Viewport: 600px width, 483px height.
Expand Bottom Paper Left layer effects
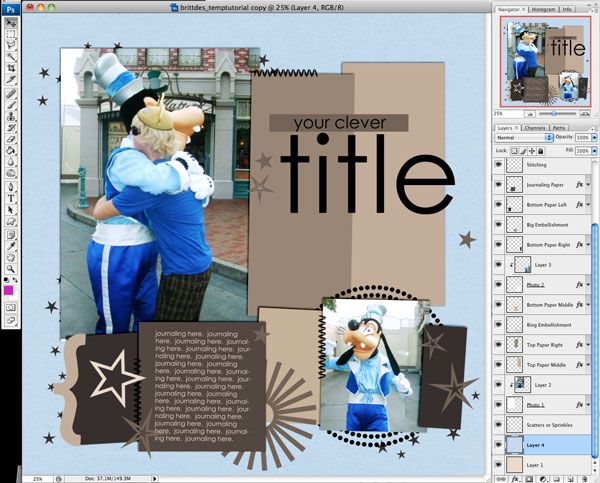588,205
